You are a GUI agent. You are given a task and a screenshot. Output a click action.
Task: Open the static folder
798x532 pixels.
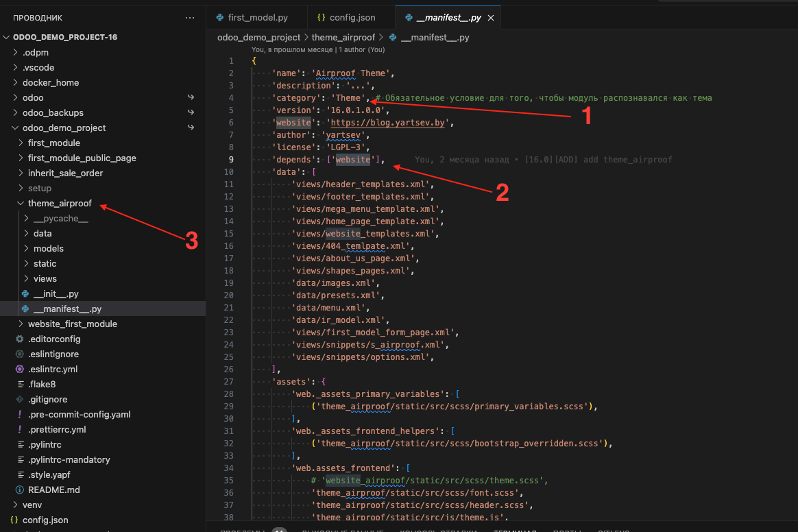[45, 264]
